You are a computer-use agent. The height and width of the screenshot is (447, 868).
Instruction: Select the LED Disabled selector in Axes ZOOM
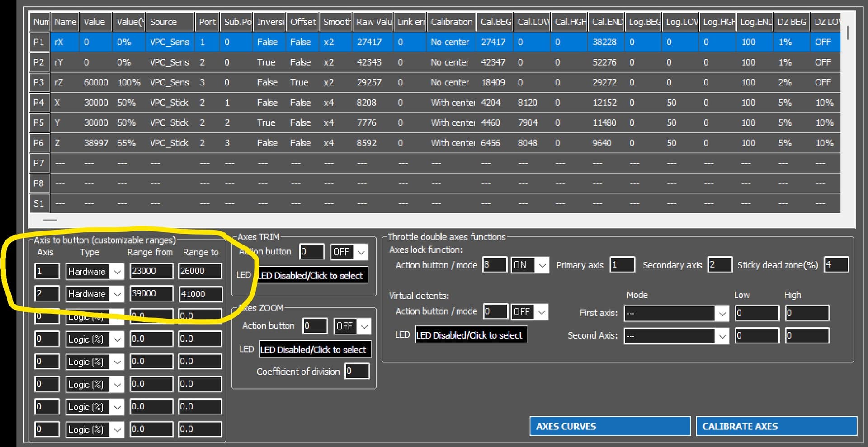pyautogui.click(x=315, y=349)
